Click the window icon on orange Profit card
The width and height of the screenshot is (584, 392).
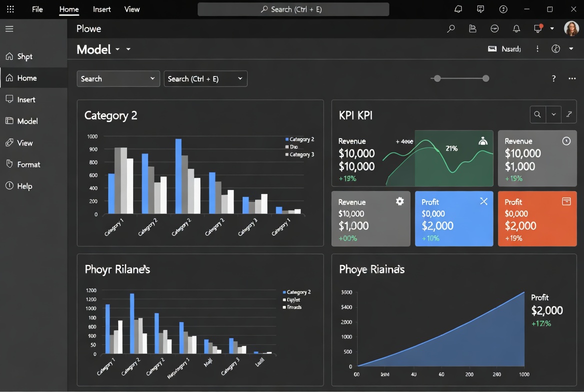[x=566, y=201]
